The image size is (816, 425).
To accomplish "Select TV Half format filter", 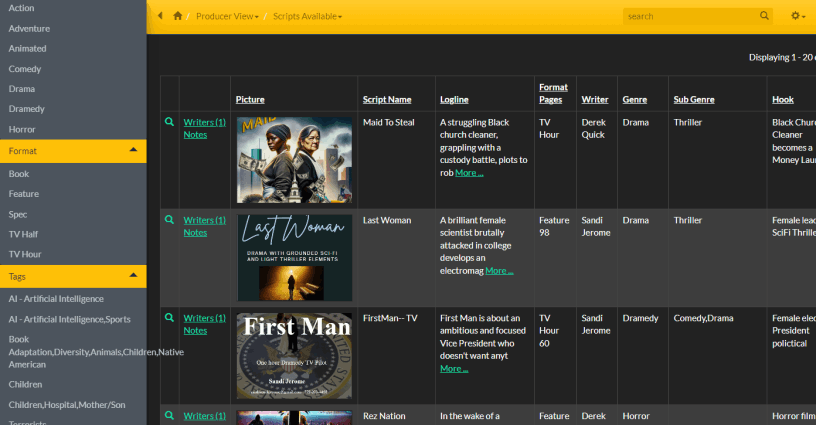I will [23, 234].
